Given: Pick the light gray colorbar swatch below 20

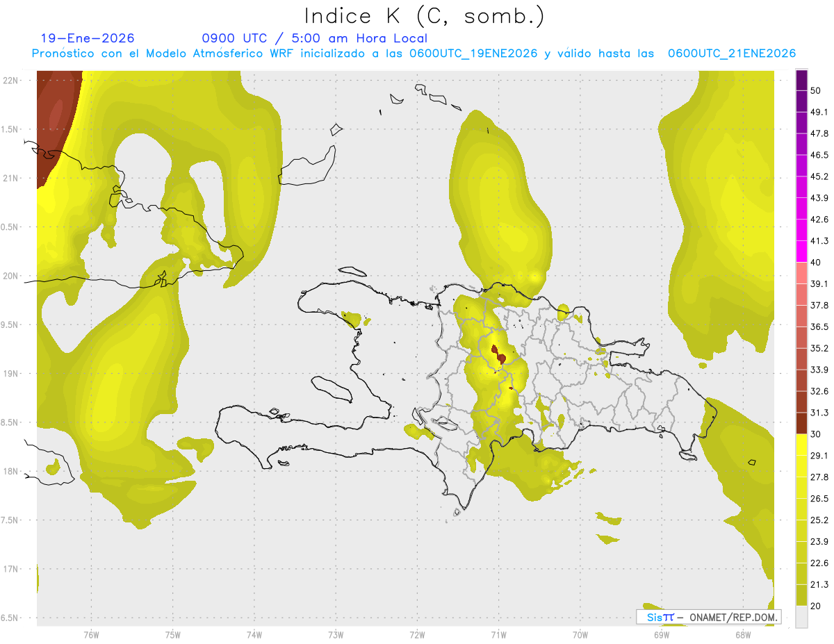Looking at the screenshot, I should [801, 617].
